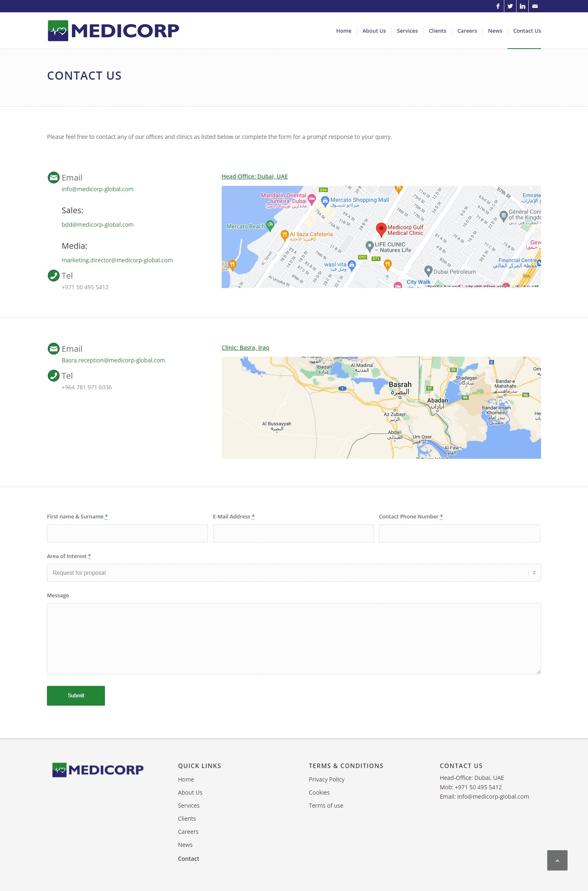Click the Al Ijaza Cafeteria map marker

point(285,235)
